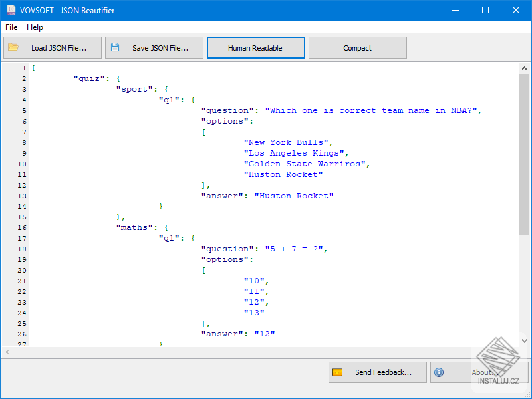The width and height of the screenshot is (532, 399).
Task: Switch to Compact formatting mode
Action: point(357,47)
